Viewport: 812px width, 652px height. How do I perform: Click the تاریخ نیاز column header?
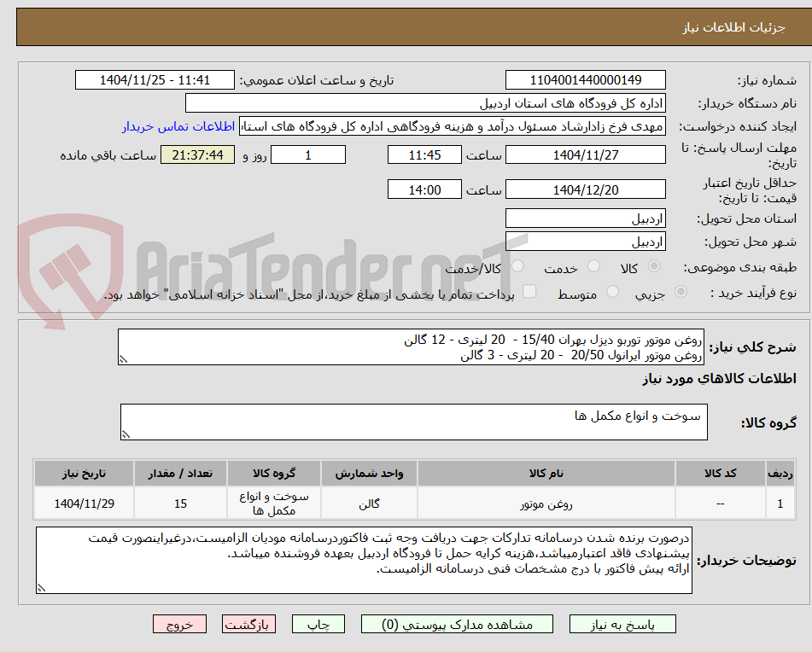point(84,473)
